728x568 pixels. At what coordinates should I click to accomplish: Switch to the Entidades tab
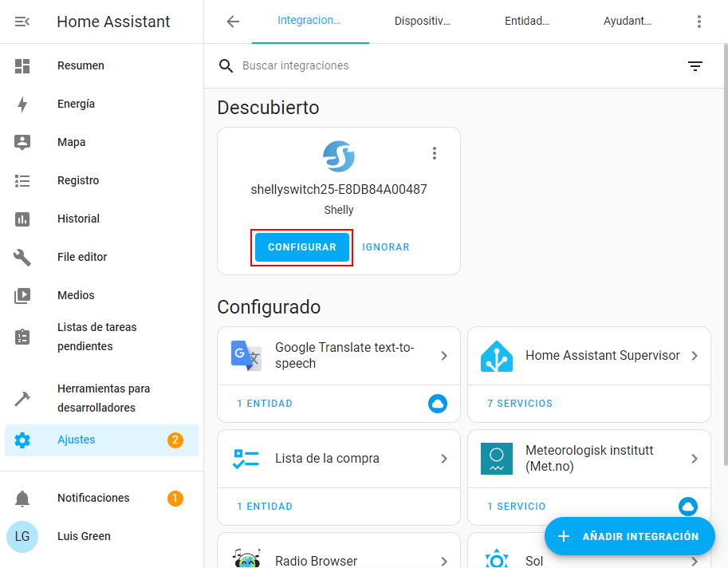tap(526, 22)
